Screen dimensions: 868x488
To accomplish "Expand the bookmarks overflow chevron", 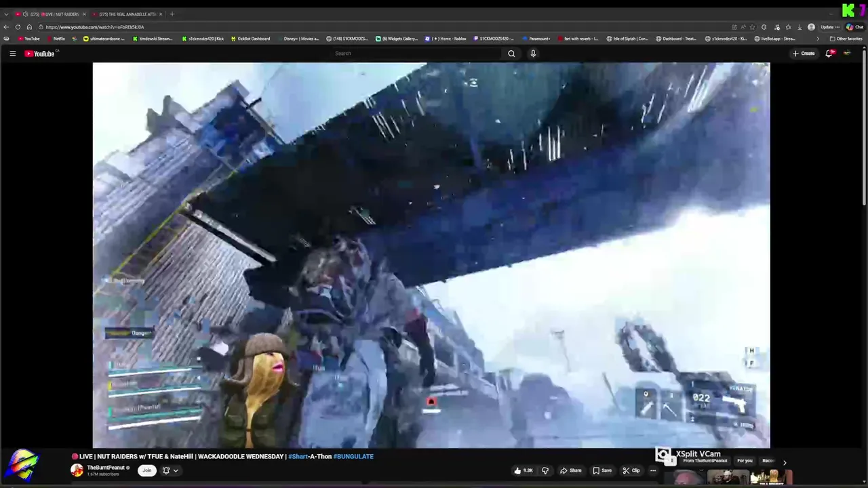I will pos(817,39).
